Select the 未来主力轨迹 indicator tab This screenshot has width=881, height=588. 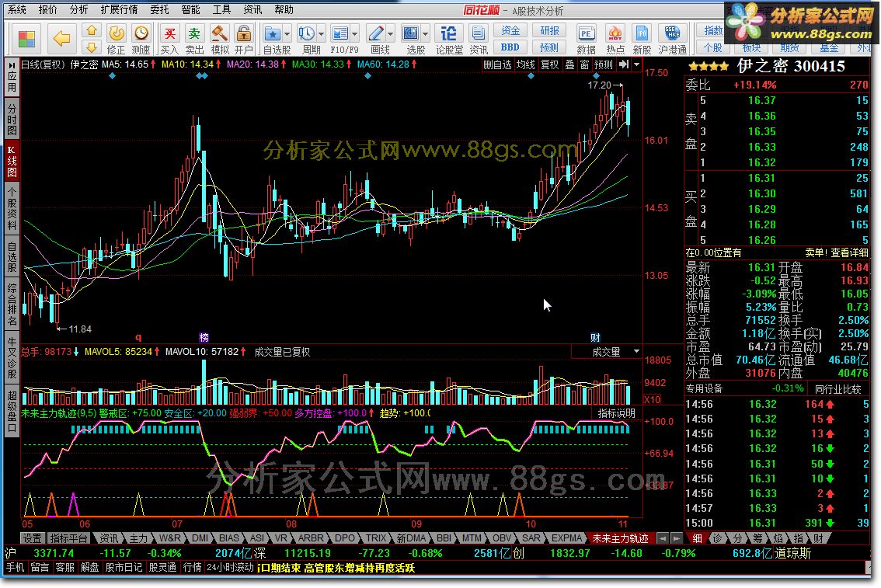620,538
